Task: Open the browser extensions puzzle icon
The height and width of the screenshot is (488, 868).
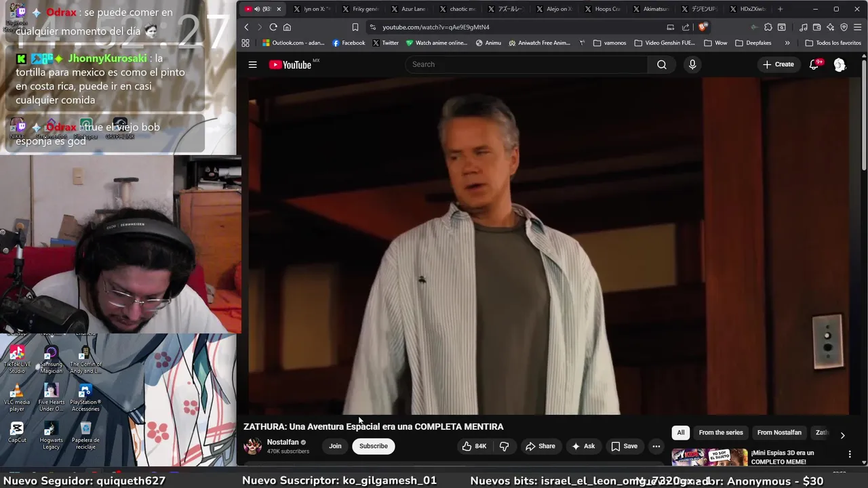Action: point(768,27)
